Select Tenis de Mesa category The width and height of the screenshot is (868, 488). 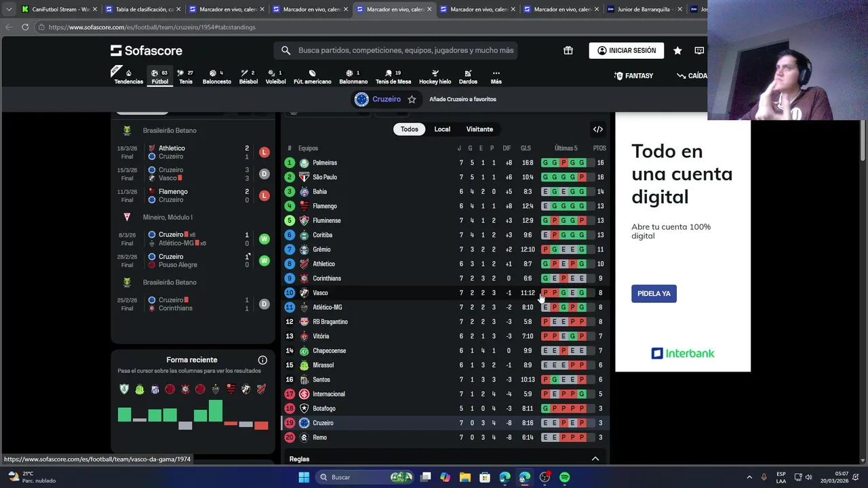tap(393, 77)
